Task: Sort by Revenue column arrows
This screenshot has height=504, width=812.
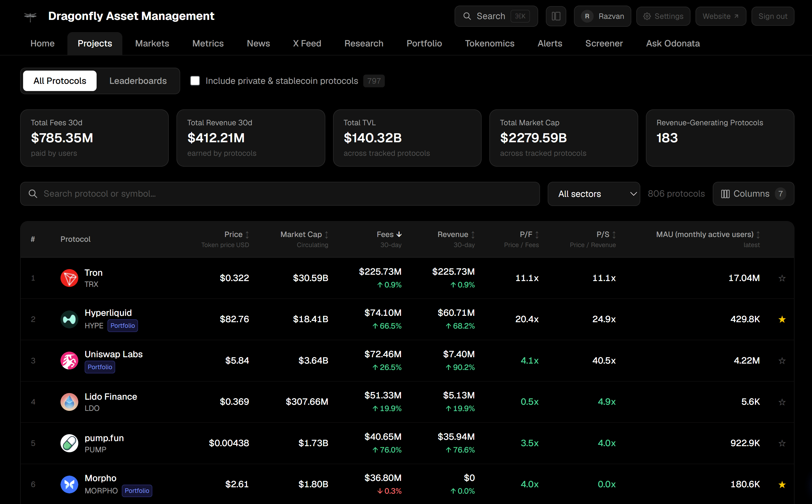Action: 473,235
